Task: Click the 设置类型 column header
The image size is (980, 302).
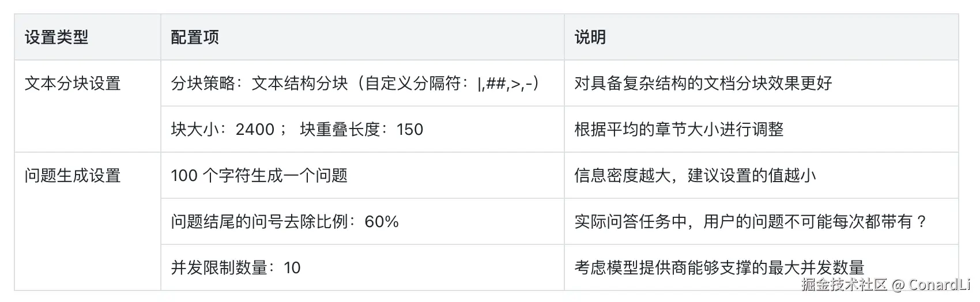Action: (56, 37)
